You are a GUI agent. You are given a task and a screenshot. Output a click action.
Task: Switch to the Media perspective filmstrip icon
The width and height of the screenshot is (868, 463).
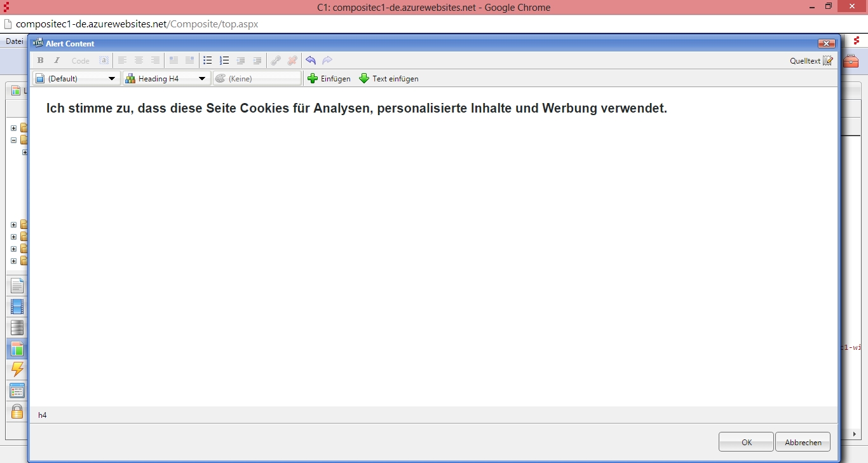coord(17,307)
